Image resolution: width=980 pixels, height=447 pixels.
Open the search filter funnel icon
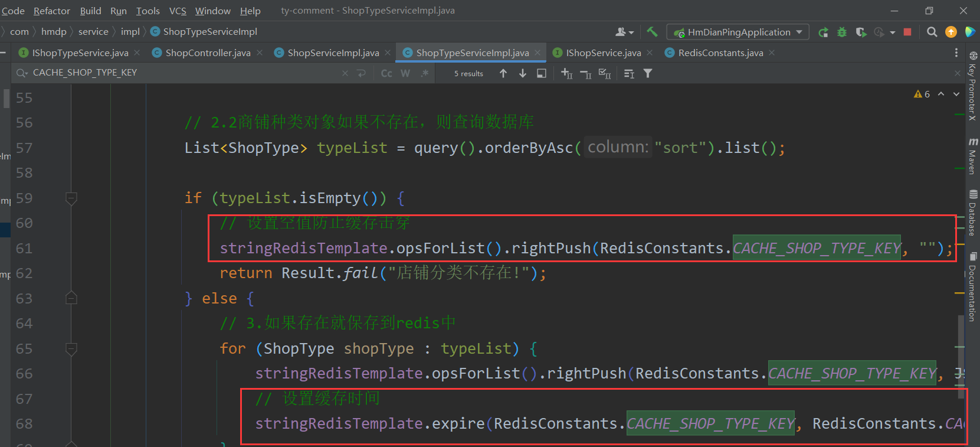[648, 73]
